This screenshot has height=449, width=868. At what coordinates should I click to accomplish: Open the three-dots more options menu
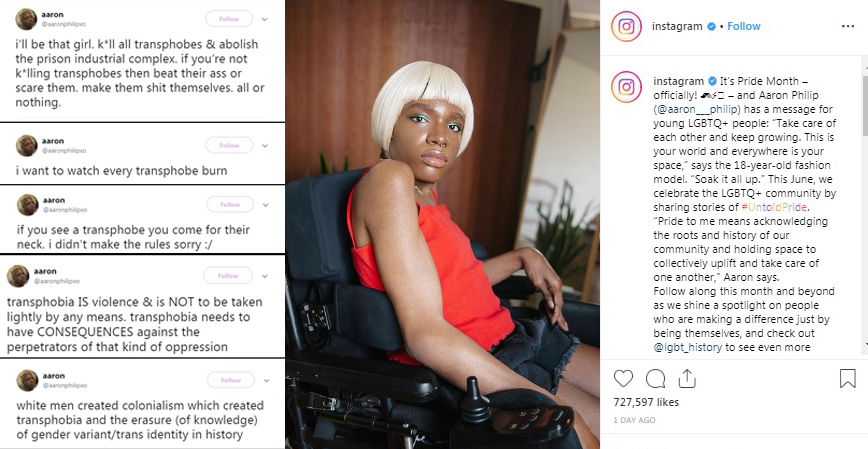(848, 26)
